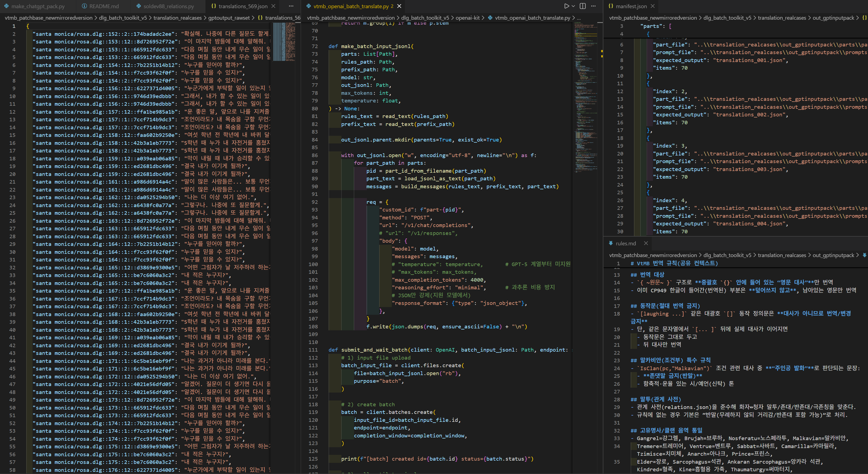This screenshot has height=474, width=868.
Task: Open openai-kit breadcrumb folder dropdown
Action: [467, 18]
